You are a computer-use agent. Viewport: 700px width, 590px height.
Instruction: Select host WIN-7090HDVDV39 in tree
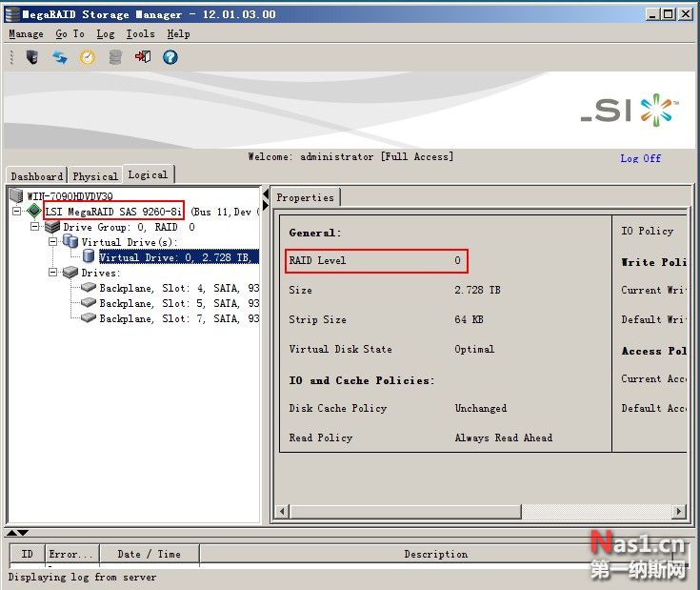70,195
